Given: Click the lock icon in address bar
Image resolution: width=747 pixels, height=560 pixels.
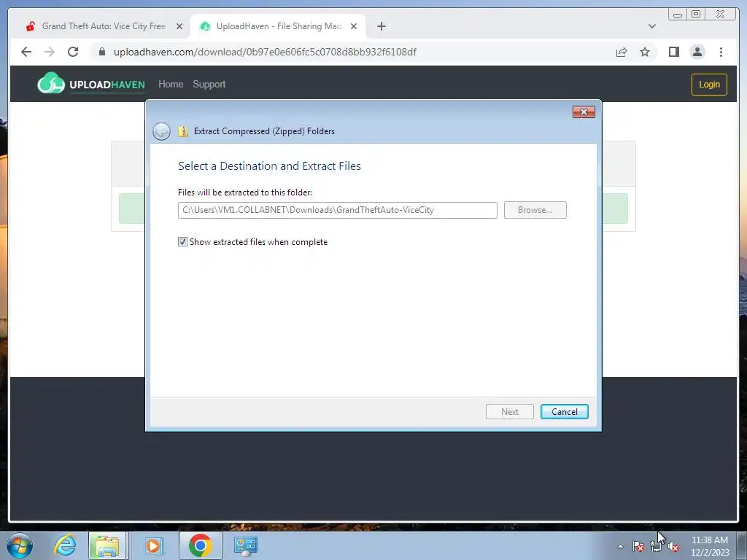Looking at the screenshot, I should point(102,52).
